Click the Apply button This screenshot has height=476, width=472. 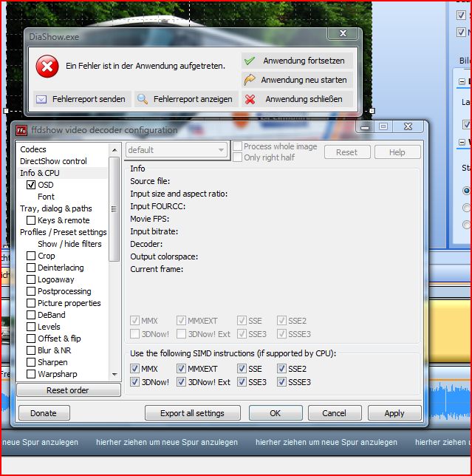tap(394, 413)
